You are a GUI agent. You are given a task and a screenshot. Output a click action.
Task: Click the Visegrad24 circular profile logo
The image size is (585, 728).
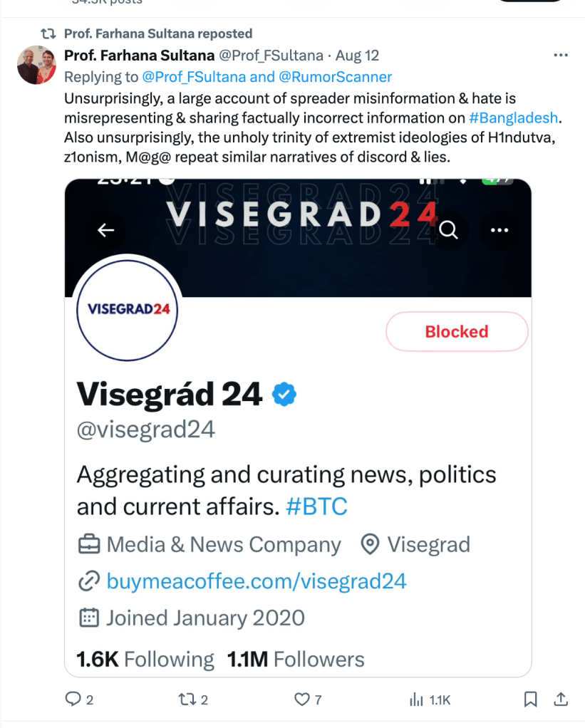tap(127, 310)
